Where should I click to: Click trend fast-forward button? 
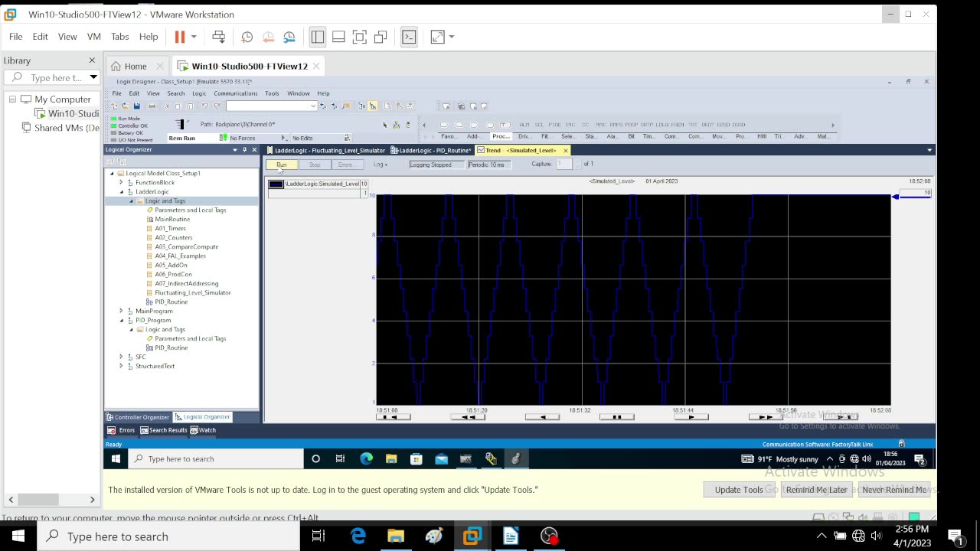pyautogui.click(x=766, y=417)
